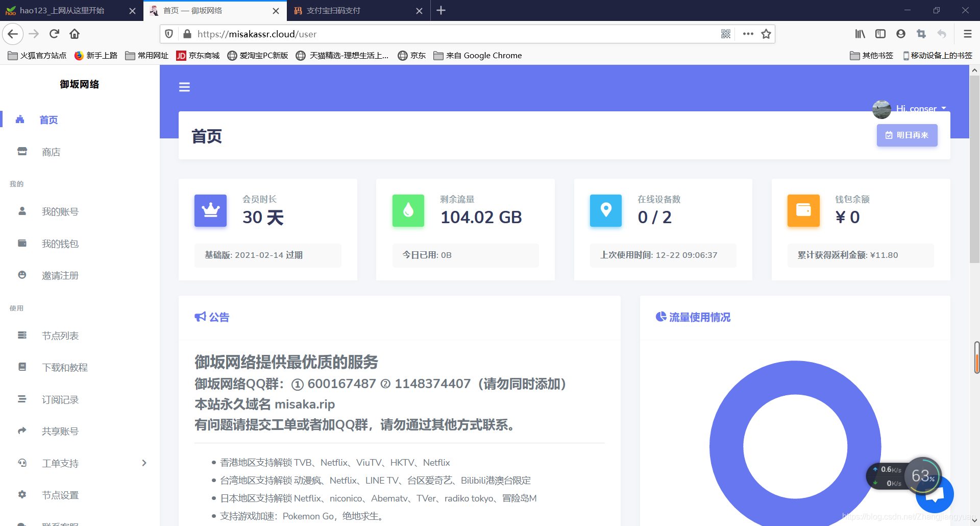Open the 火狐官方站点 bookmark folder
This screenshot has width=980, height=526.
pyautogui.click(x=37, y=55)
